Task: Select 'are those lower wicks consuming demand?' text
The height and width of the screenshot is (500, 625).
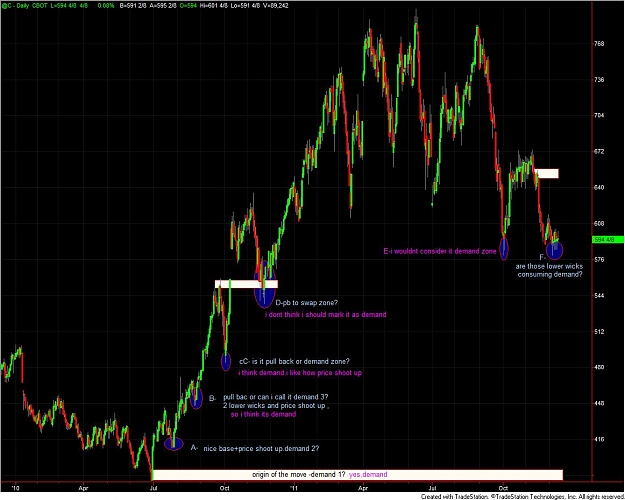Action: tap(549, 270)
